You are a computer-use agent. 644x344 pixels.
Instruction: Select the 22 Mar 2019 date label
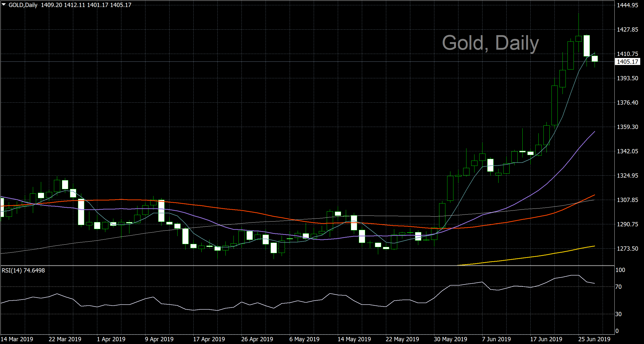65,339
